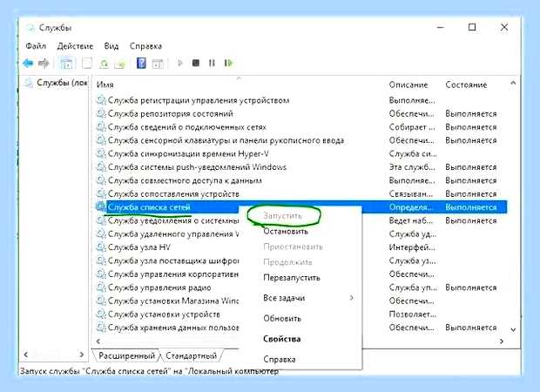Screen dimensions: 540x392
Task: Click Позволяет... description cell
Action: pyautogui.click(x=412, y=314)
